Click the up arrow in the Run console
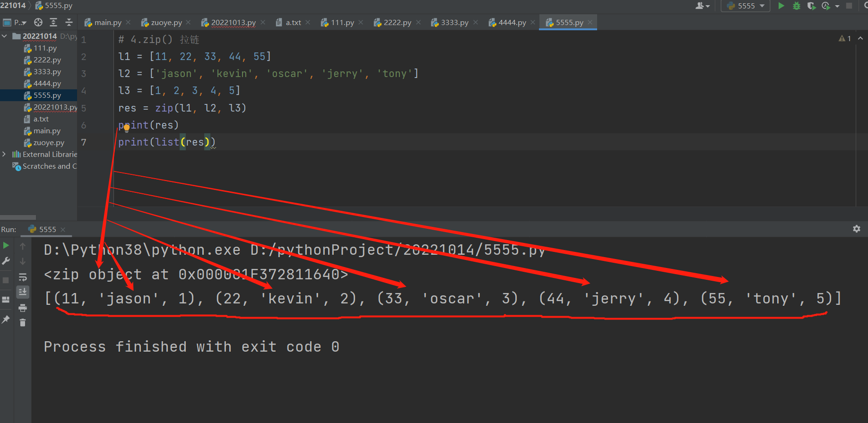 click(x=22, y=246)
